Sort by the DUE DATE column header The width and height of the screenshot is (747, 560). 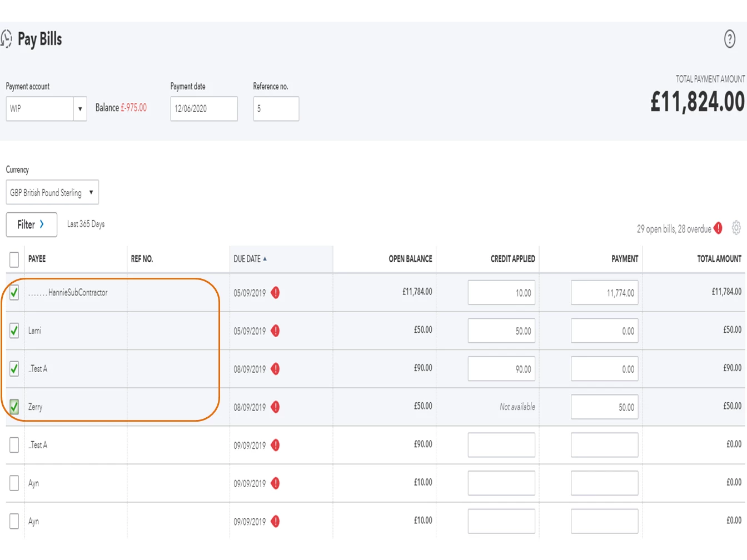(x=250, y=259)
